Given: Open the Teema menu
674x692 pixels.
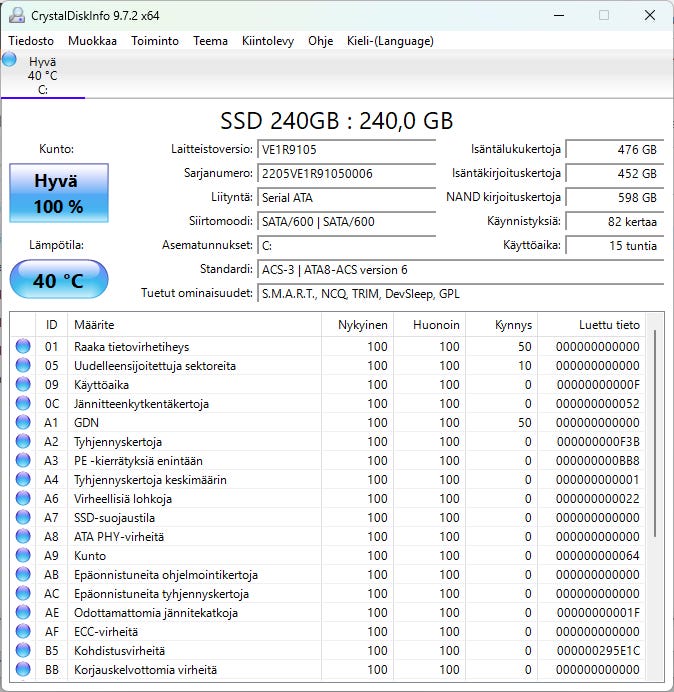Looking at the screenshot, I should pos(210,41).
